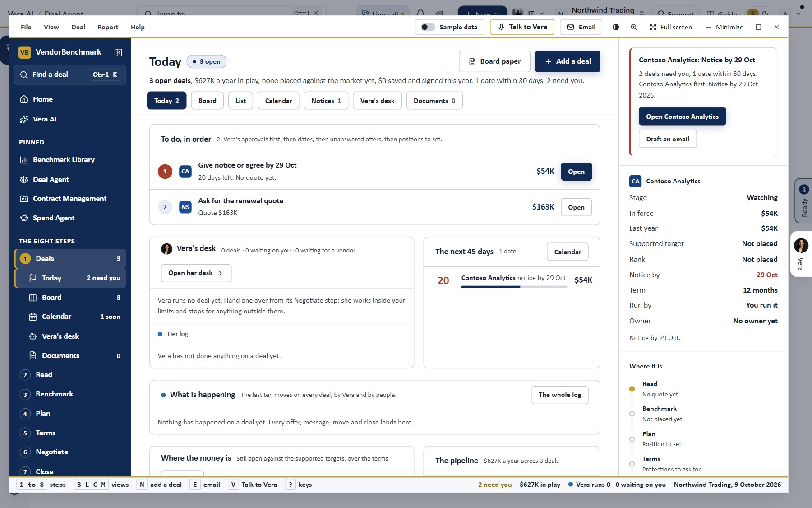Collapse the VendorBenchmark sidebar panel icon
Viewport: 812px width, 508px height.
[118, 52]
